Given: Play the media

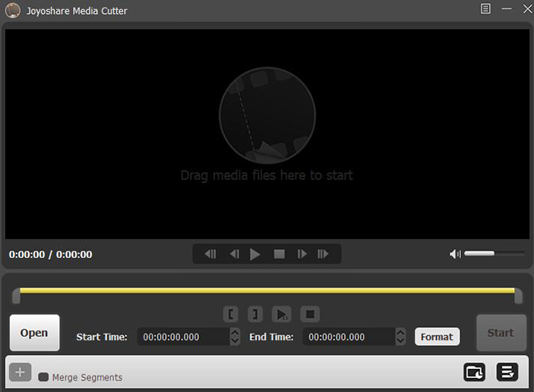Looking at the screenshot, I should [255, 254].
